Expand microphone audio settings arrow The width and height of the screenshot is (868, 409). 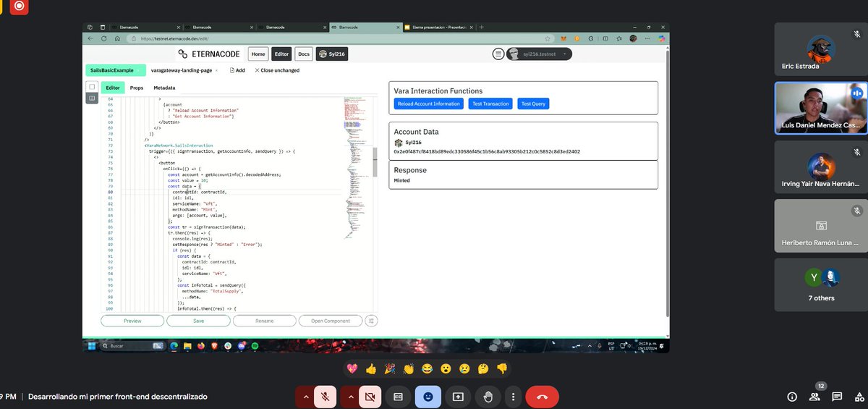[x=306, y=397]
